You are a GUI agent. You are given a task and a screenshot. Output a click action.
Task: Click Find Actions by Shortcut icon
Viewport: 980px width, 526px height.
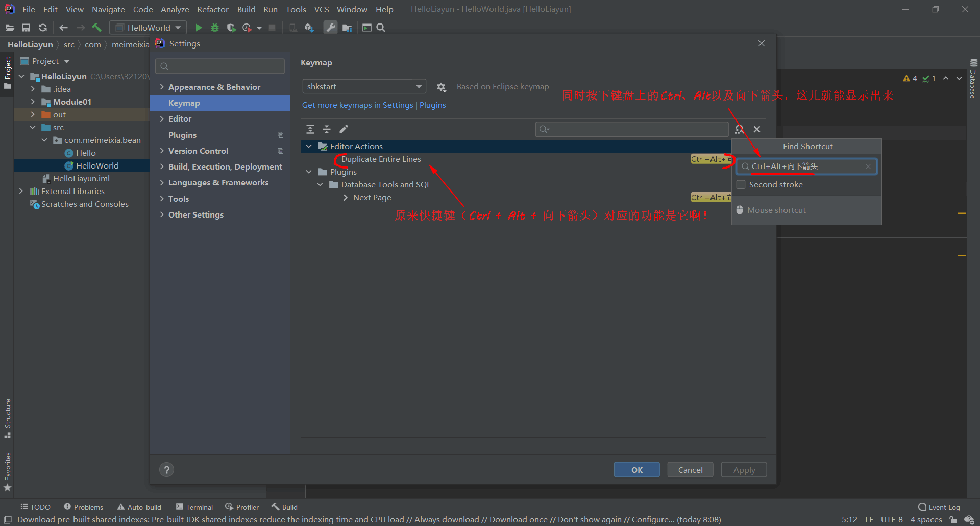[x=739, y=129]
